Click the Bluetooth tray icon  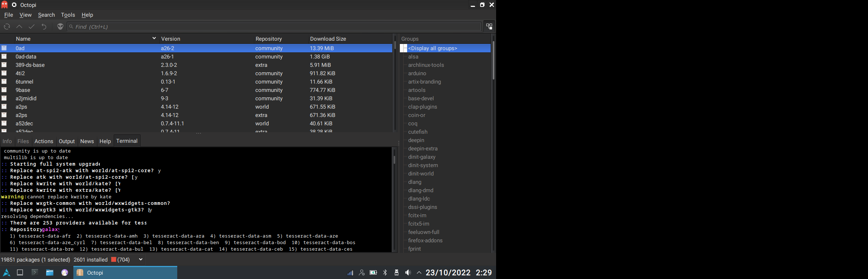point(385,272)
